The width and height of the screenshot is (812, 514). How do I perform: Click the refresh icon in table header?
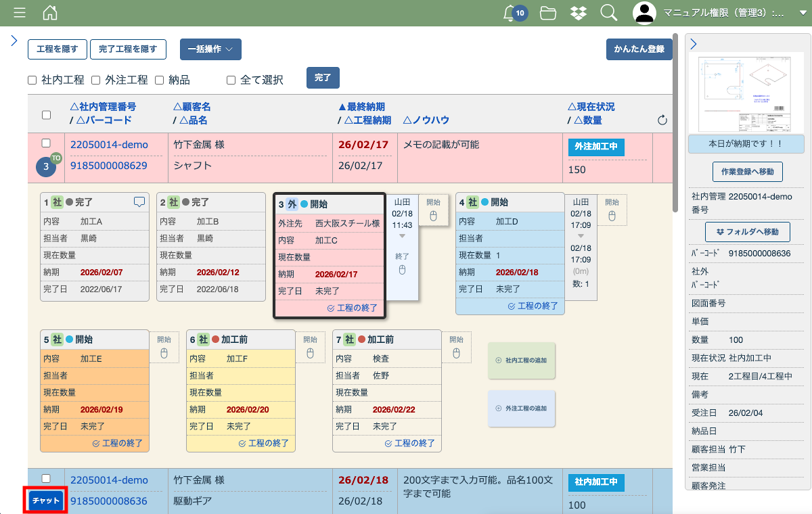tap(662, 120)
